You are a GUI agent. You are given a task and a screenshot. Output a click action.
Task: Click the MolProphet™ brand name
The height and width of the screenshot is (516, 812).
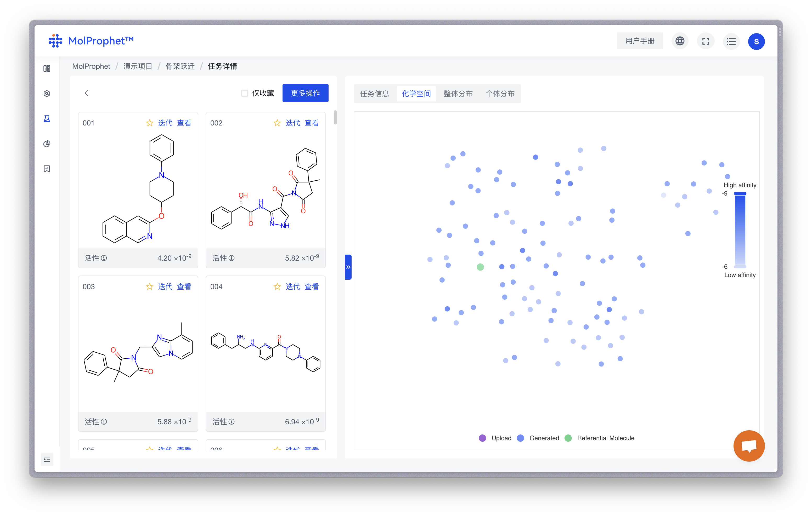(x=101, y=41)
